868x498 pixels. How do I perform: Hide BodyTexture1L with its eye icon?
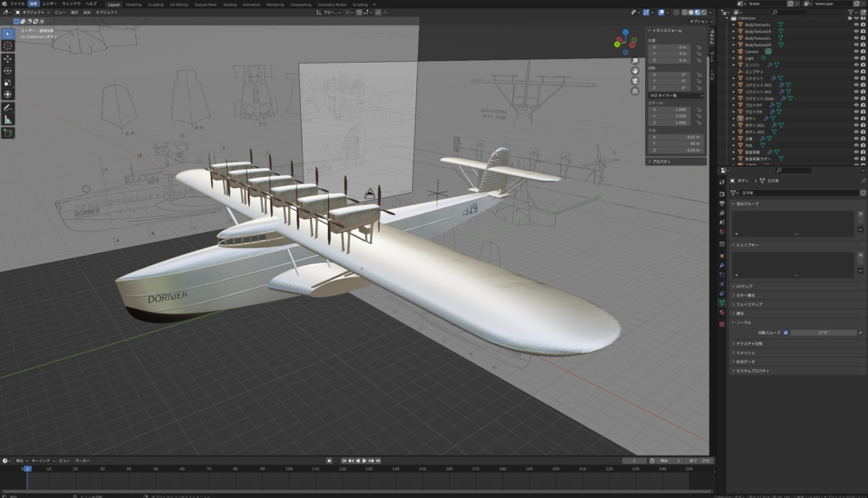[x=856, y=25]
